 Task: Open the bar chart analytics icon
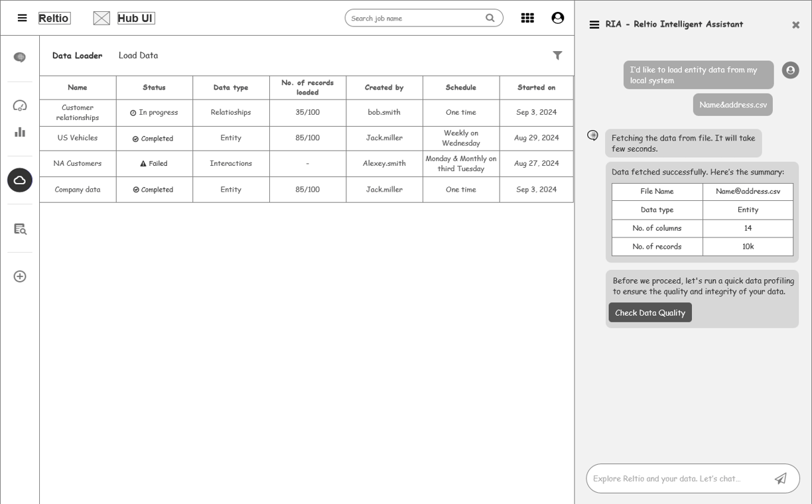(x=20, y=132)
